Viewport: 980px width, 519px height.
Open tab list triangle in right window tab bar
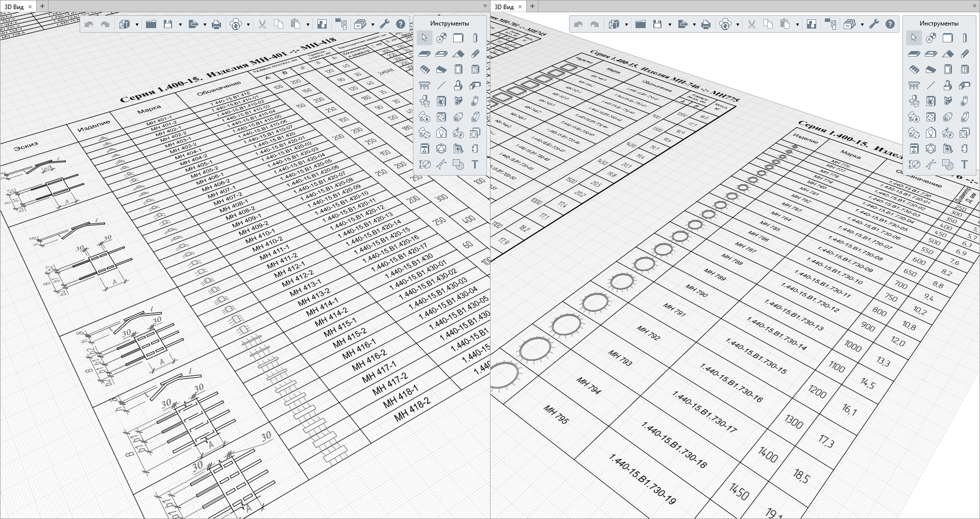click(974, 6)
